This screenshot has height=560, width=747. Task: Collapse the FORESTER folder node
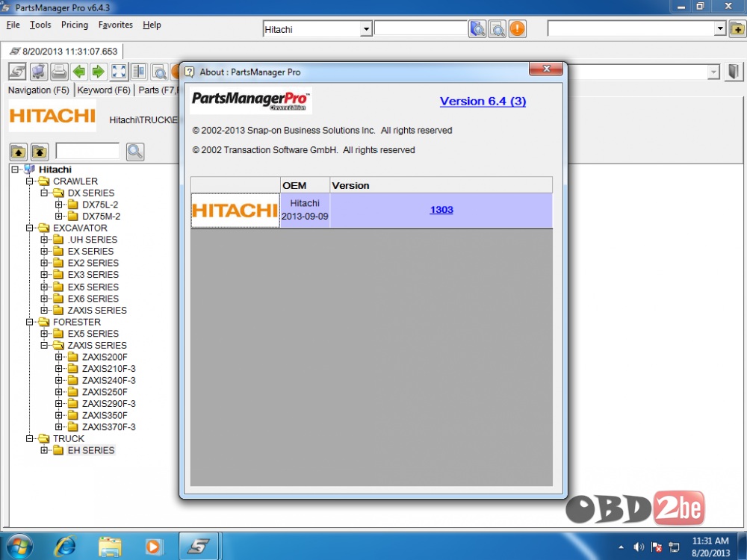click(30, 322)
